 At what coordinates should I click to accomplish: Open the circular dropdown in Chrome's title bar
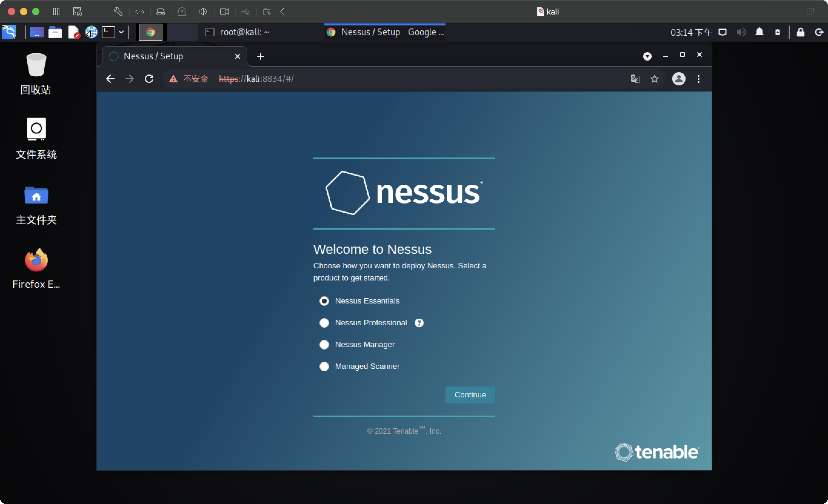point(647,56)
